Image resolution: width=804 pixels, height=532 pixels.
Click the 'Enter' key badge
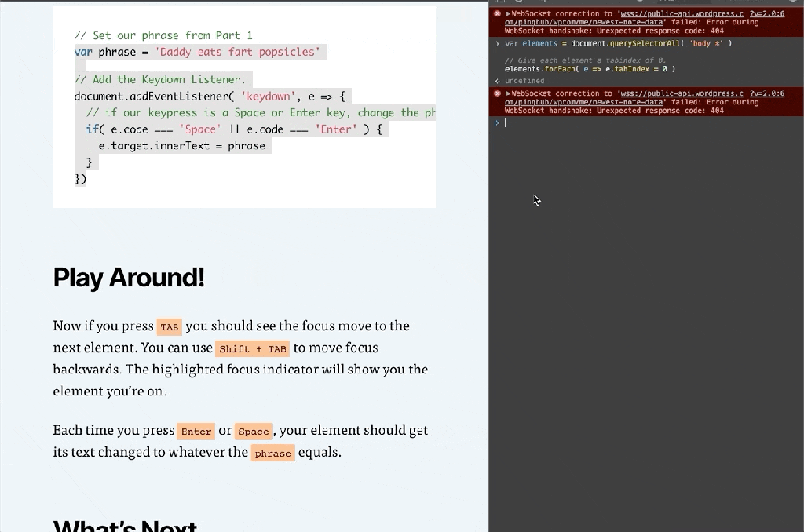[196, 432]
